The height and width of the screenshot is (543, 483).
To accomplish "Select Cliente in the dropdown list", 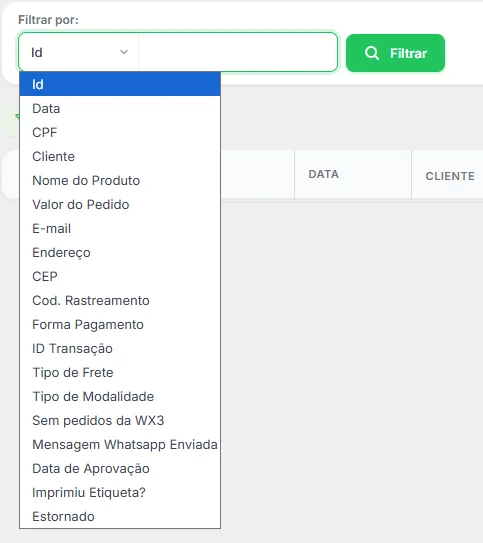I will 120,157.
